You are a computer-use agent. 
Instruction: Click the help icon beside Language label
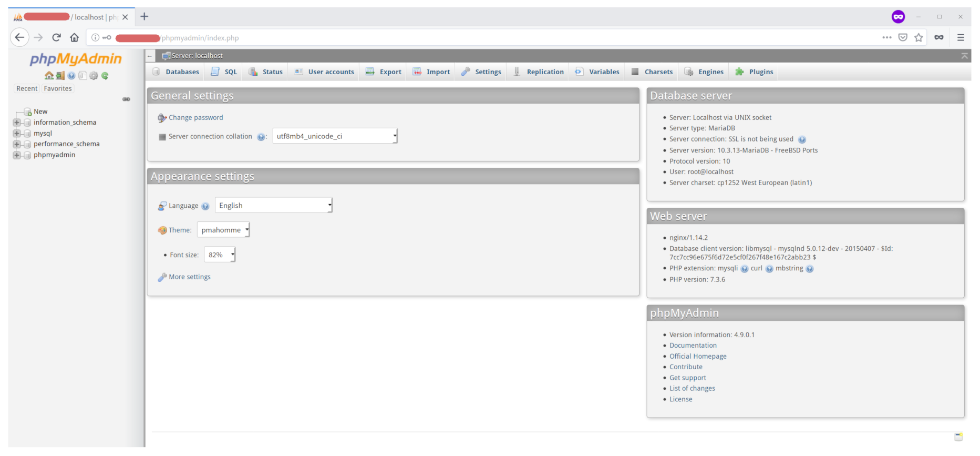[x=205, y=206]
